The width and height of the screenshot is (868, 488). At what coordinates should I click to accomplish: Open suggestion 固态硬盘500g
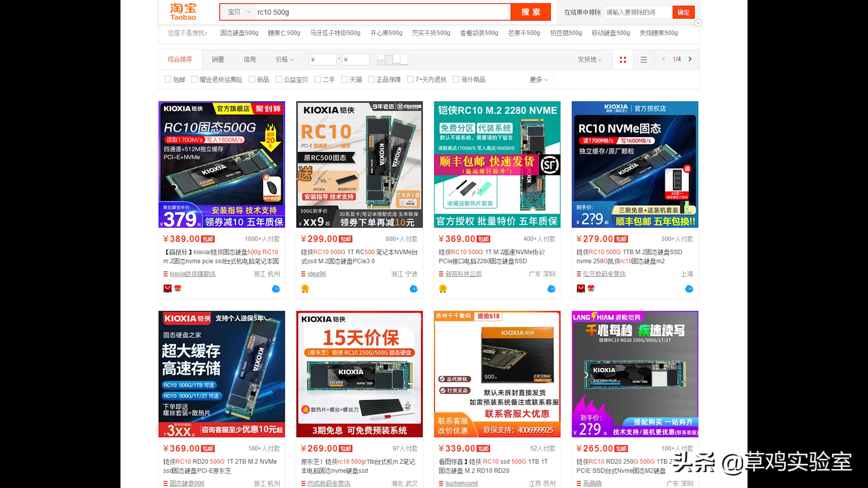[x=239, y=33]
